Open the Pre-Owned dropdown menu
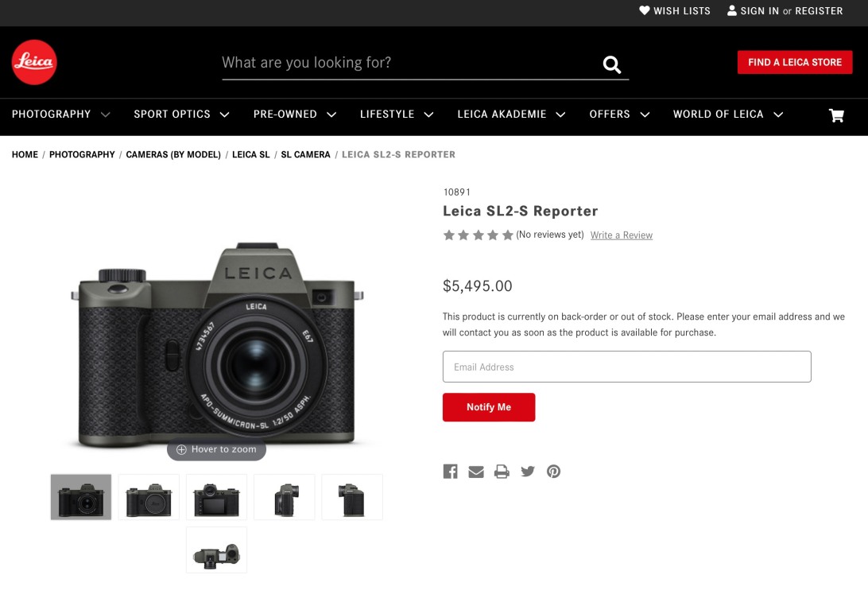The width and height of the screenshot is (868, 602). click(294, 115)
